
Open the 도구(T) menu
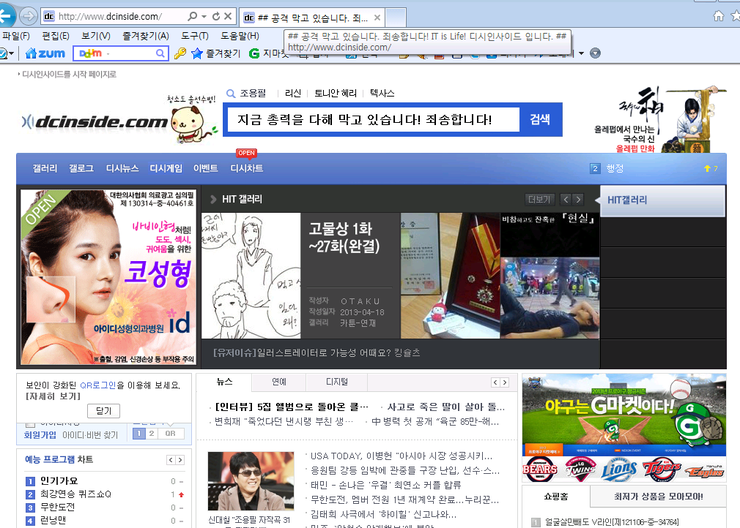[x=194, y=36]
